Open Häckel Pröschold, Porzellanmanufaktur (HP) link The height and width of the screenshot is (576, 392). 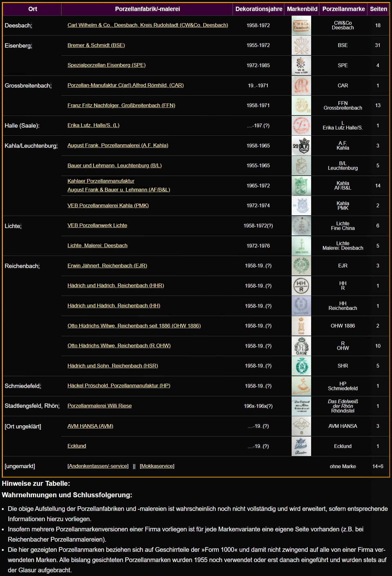click(119, 386)
